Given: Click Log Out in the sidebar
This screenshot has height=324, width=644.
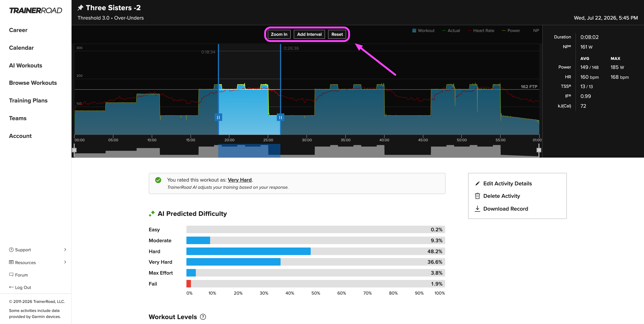Looking at the screenshot, I should click(23, 287).
